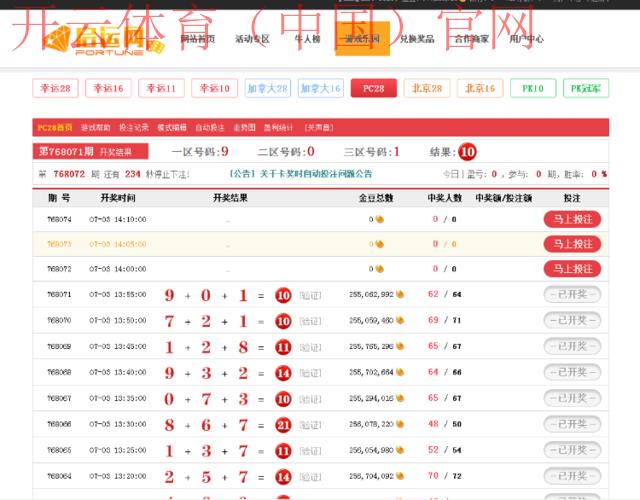The height and width of the screenshot is (500, 640).
Task: Click the 金豆总数 column header
Action: tap(376, 198)
